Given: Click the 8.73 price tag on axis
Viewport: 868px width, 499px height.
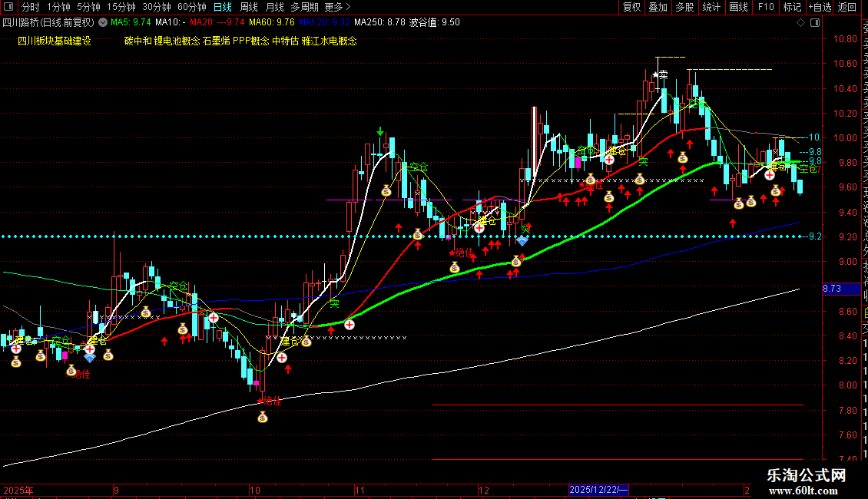Looking at the screenshot, I should [x=841, y=288].
